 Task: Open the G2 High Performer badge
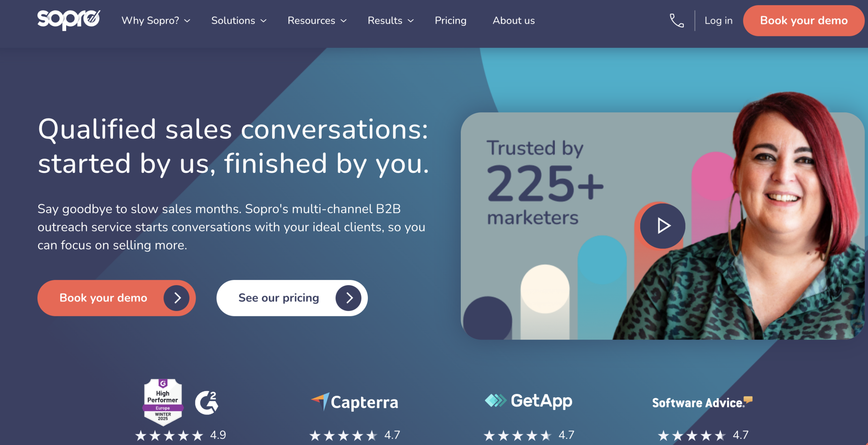coord(163,402)
